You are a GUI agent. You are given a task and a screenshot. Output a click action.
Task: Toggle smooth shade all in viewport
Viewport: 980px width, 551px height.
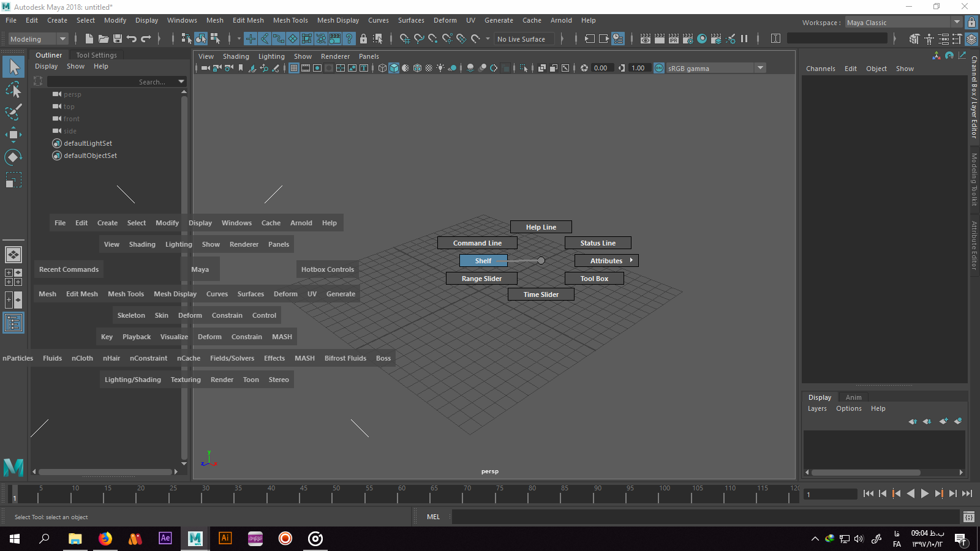[x=394, y=68]
